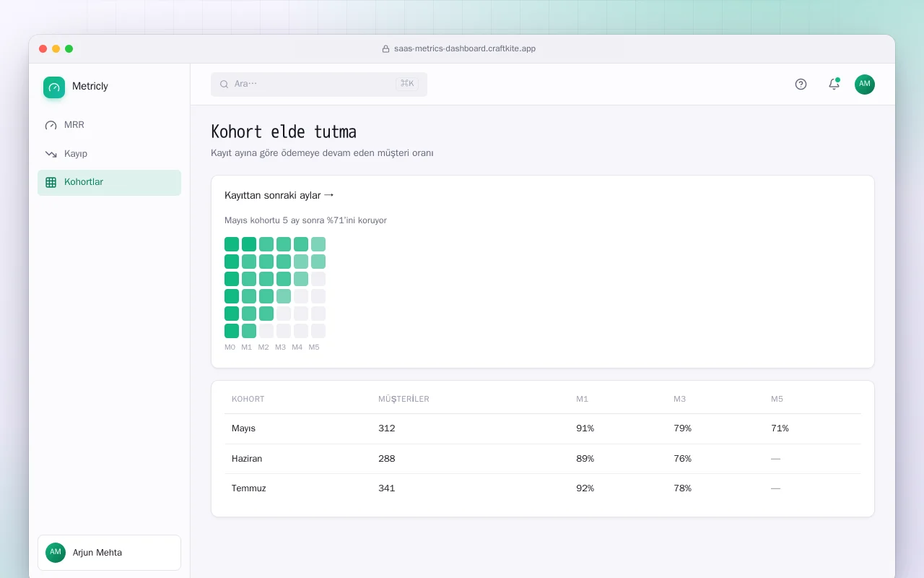Select Kohortlar in the sidebar

pyautogui.click(x=109, y=183)
